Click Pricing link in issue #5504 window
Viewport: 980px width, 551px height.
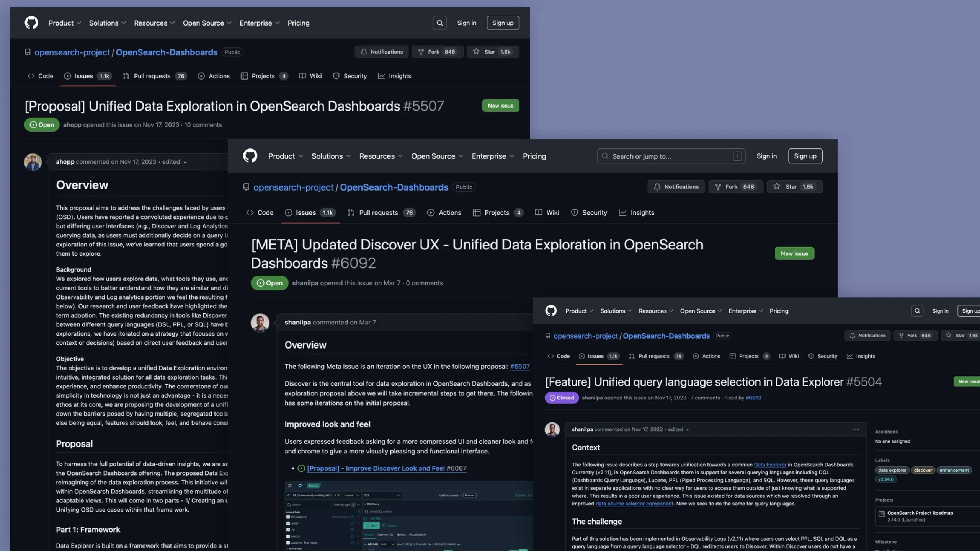click(779, 311)
